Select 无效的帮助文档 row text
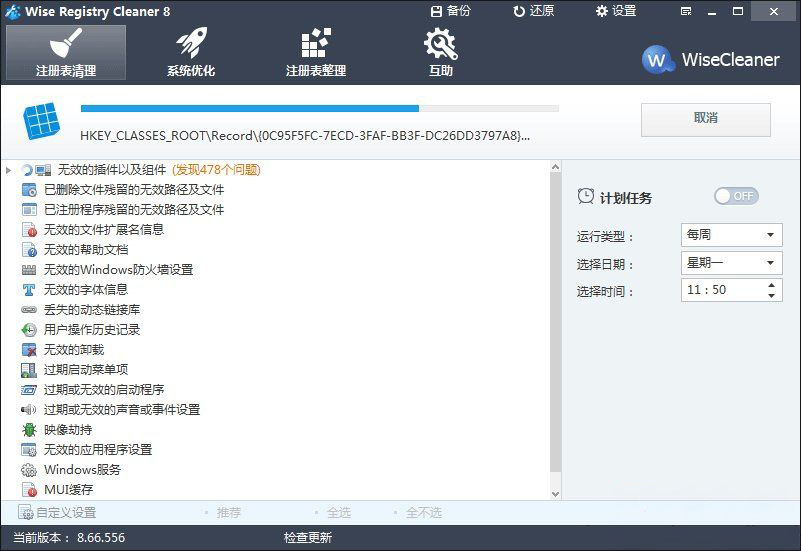 (86, 250)
